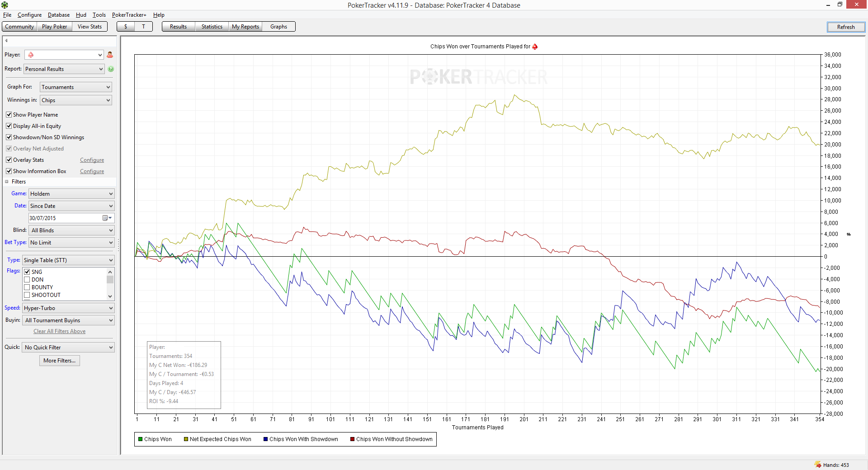Select the T tournaments button
Viewport: 868px width, 470px height.
coord(144,27)
